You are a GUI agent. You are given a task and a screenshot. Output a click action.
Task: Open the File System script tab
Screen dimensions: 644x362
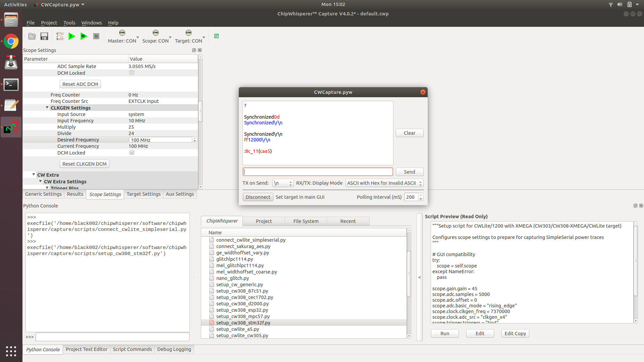coord(306,221)
